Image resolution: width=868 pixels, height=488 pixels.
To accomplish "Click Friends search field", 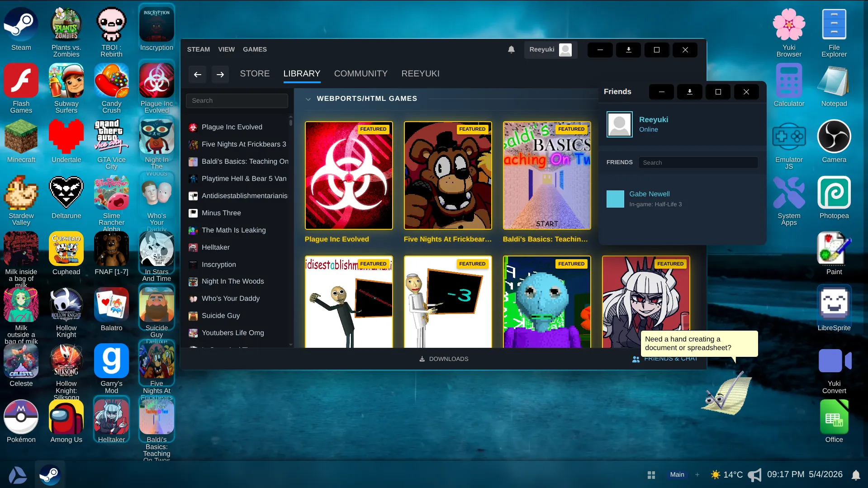I will tap(698, 163).
